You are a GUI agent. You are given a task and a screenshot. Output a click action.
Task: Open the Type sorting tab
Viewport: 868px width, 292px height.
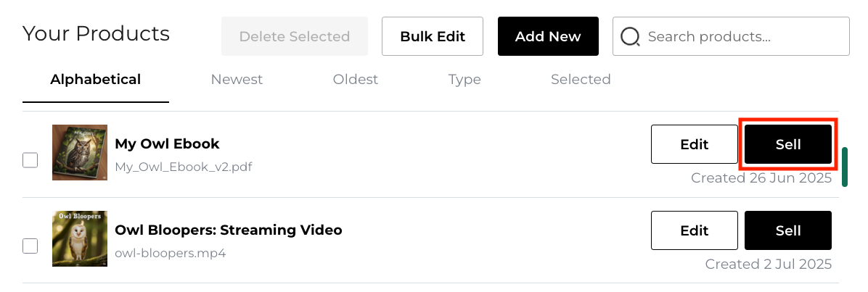click(464, 80)
